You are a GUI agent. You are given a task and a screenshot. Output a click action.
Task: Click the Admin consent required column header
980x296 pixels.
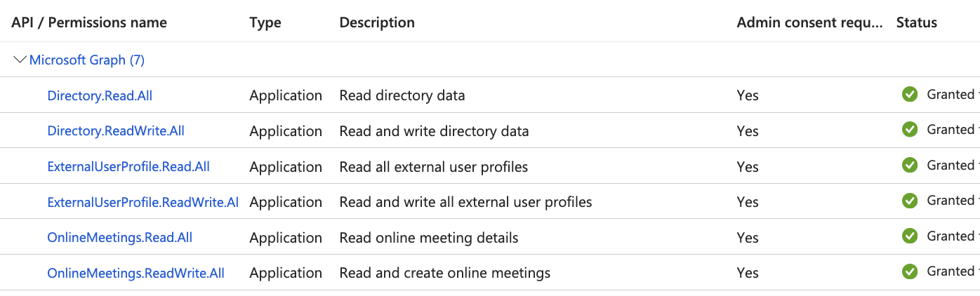tap(809, 22)
